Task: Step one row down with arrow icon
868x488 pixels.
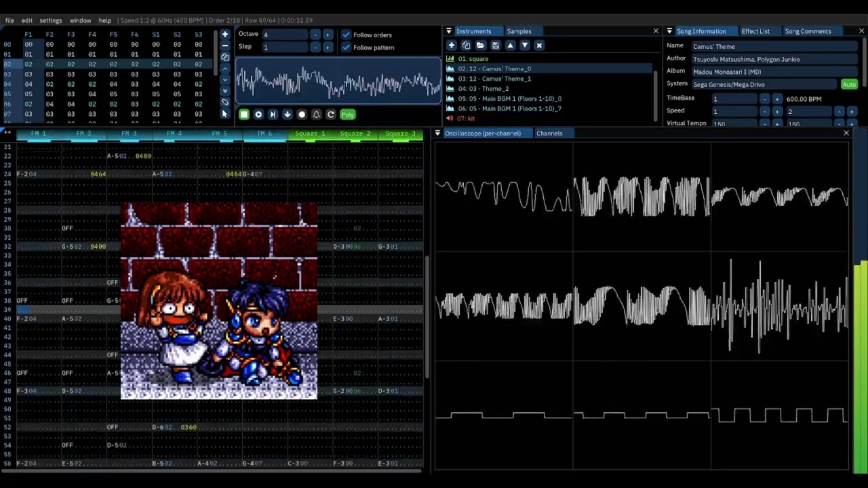Action: (288, 115)
